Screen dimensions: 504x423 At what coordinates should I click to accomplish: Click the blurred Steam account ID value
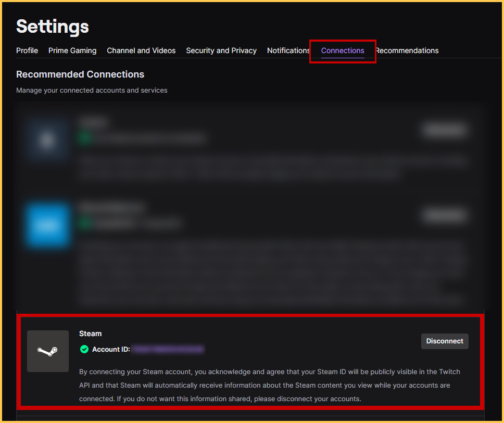pyautogui.click(x=168, y=349)
